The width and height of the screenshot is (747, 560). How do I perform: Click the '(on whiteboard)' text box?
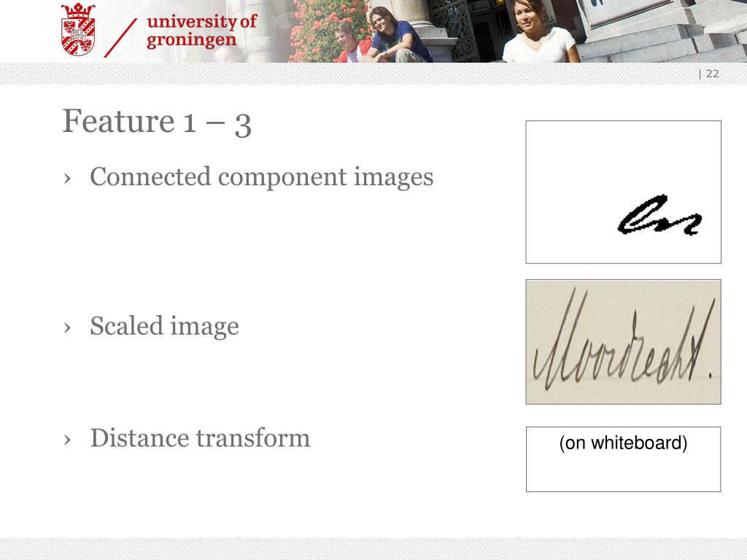(x=623, y=459)
